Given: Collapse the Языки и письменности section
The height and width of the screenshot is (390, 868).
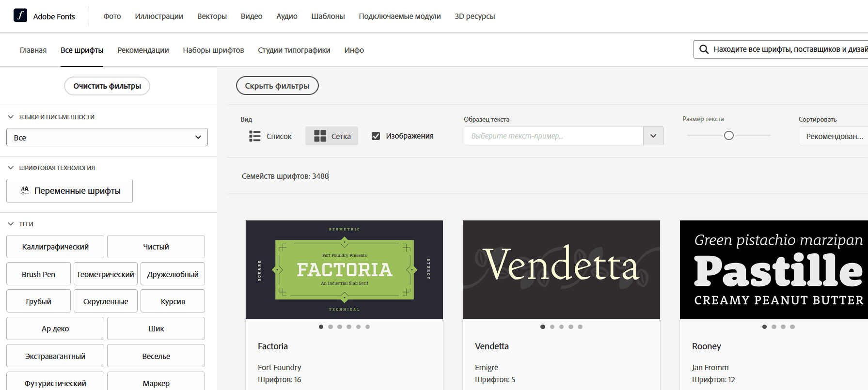Looking at the screenshot, I should [11, 117].
